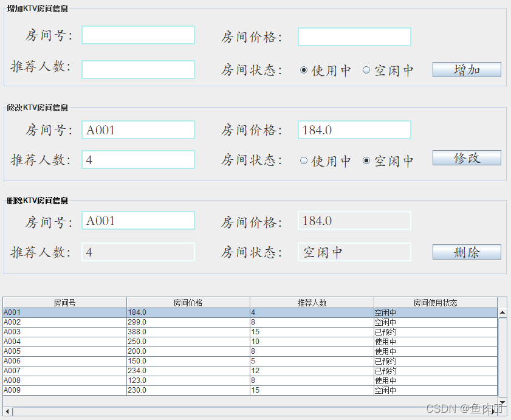Select table row A007

(250, 371)
